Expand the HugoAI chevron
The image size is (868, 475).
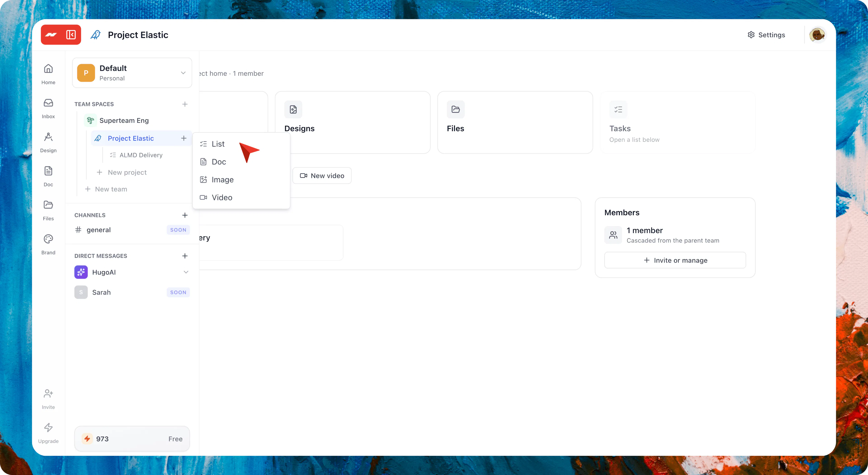click(186, 272)
